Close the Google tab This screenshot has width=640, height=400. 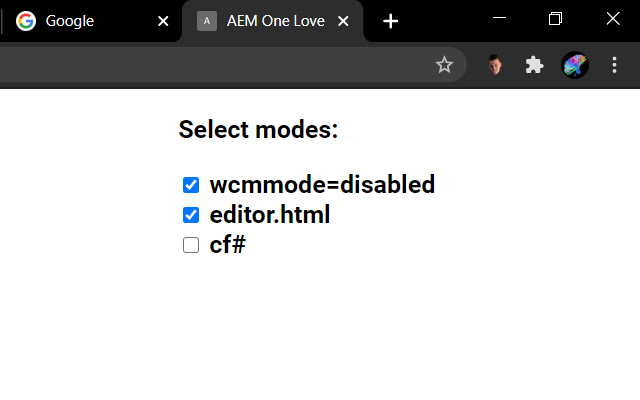(x=164, y=21)
